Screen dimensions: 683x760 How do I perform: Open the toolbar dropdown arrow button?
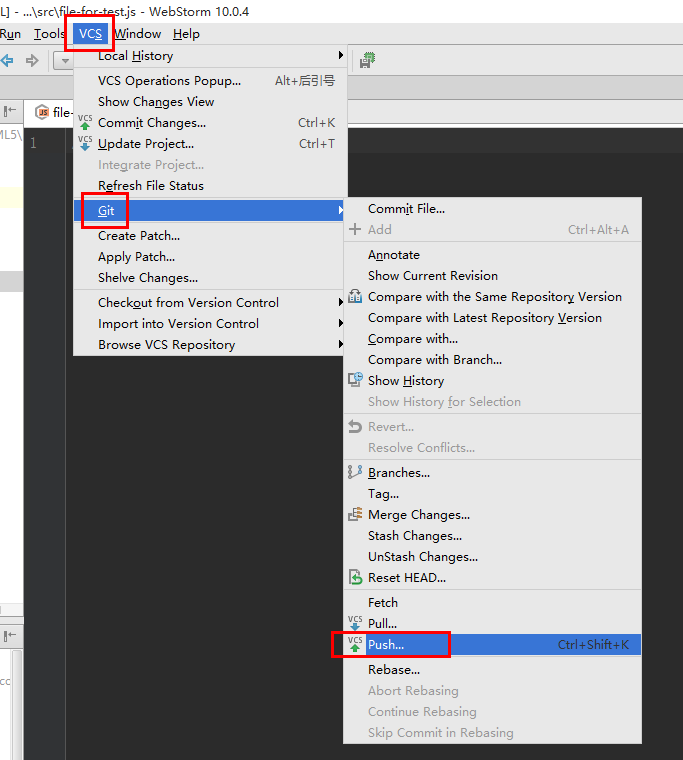pyautogui.click(x=64, y=61)
